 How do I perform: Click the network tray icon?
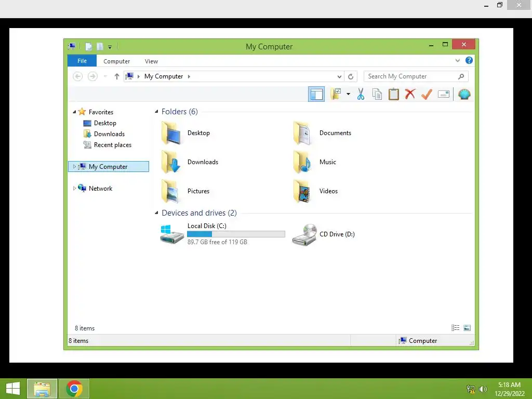(471, 389)
